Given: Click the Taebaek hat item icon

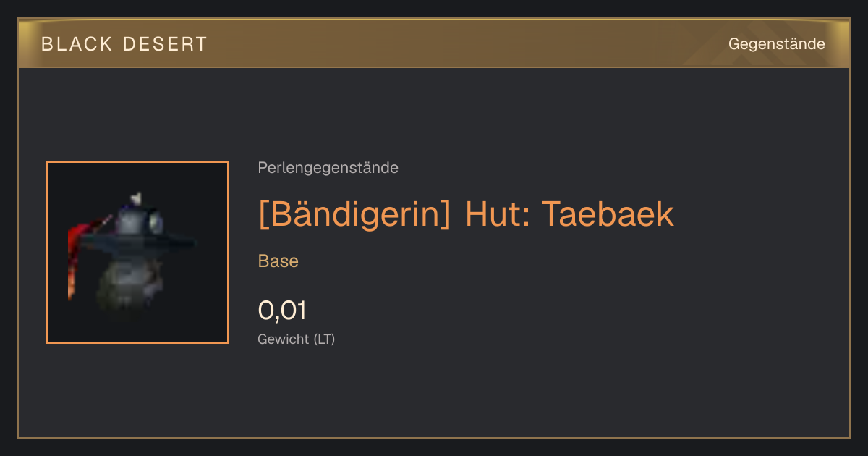Looking at the screenshot, I should 137,253.
